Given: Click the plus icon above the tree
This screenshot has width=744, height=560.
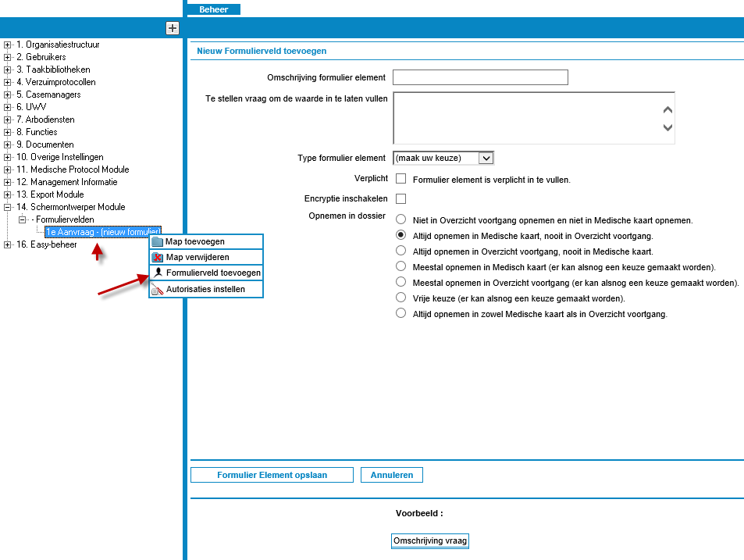Looking at the screenshot, I should point(173,28).
